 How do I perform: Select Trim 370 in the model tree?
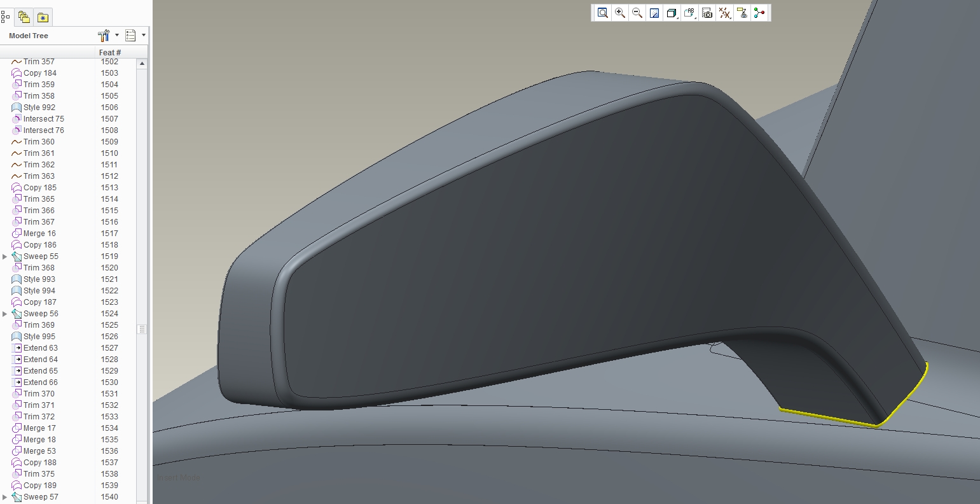pyautogui.click(x=39, y=394)
